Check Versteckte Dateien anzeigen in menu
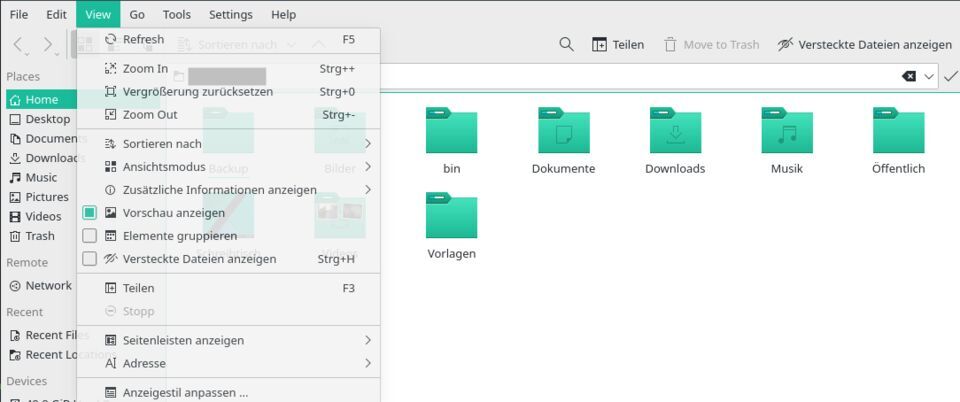This screenshot has width=960, height=402. pos(90,259)
